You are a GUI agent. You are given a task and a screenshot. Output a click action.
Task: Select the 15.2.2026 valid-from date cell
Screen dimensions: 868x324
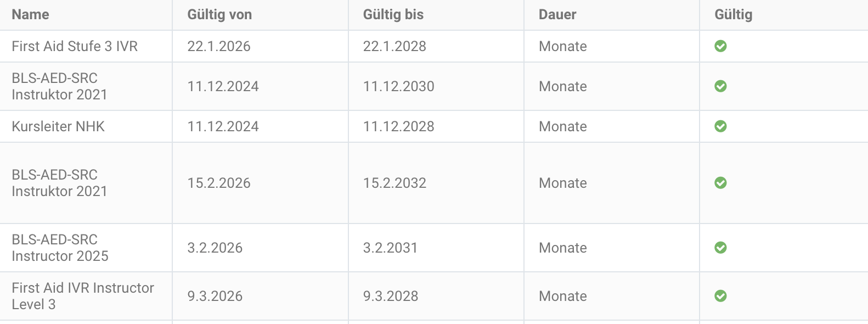(x=219, y=183)
